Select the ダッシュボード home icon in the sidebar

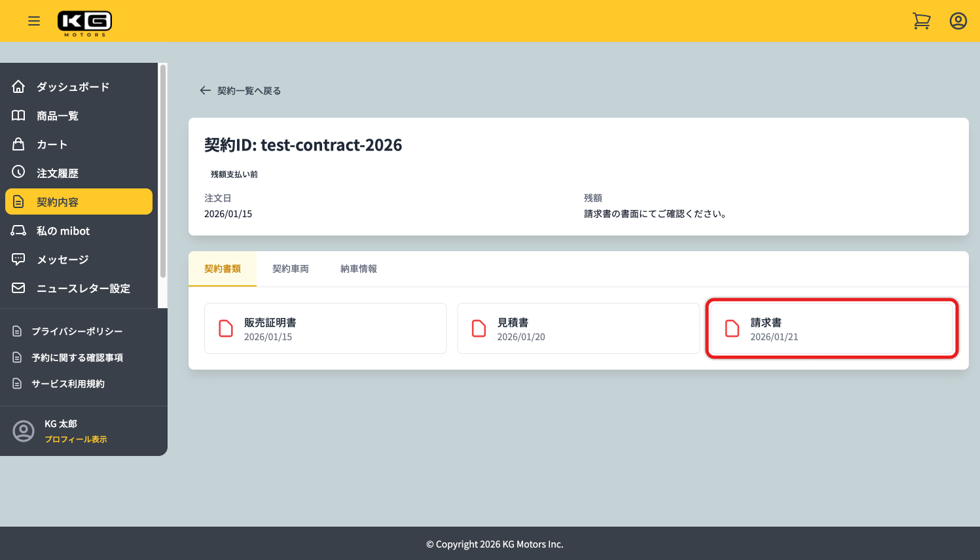point(18,86)
